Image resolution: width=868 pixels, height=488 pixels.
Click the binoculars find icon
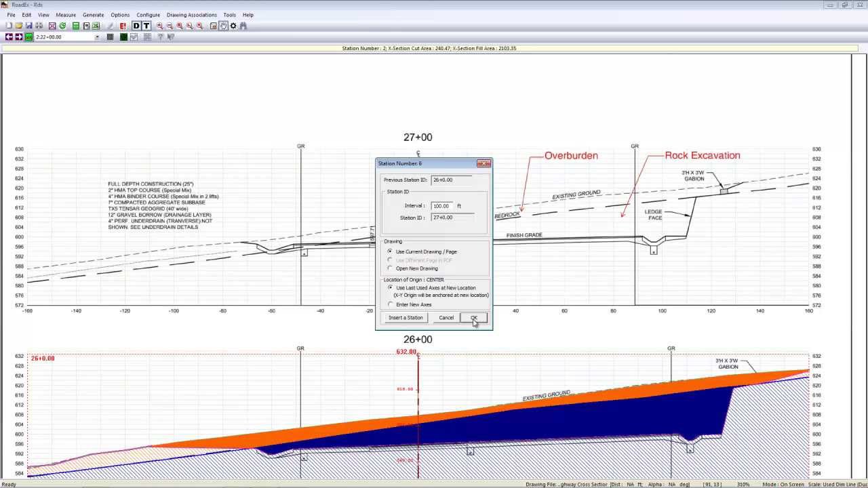click(x=243, y=26)
